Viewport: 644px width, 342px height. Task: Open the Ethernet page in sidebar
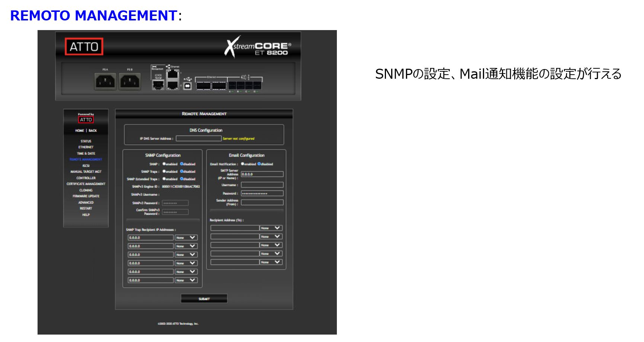(x=86, y=147)
